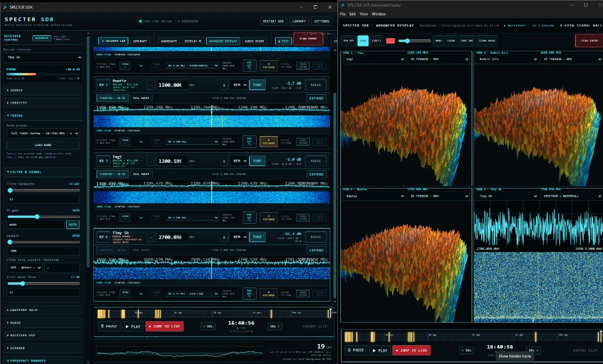Click Play in Advanced Display playback bar
603x364 pixels.
pyautogui.click(x=380, y=350)
